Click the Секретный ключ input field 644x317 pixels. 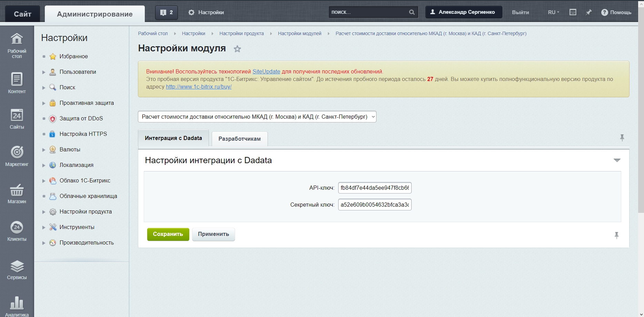(x=374, y=205)
